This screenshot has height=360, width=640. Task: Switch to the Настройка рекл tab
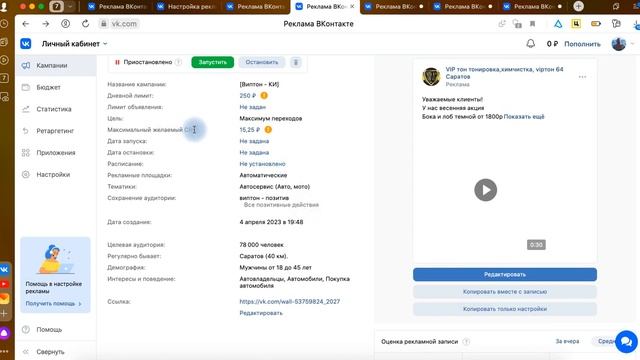pos(187,7)
